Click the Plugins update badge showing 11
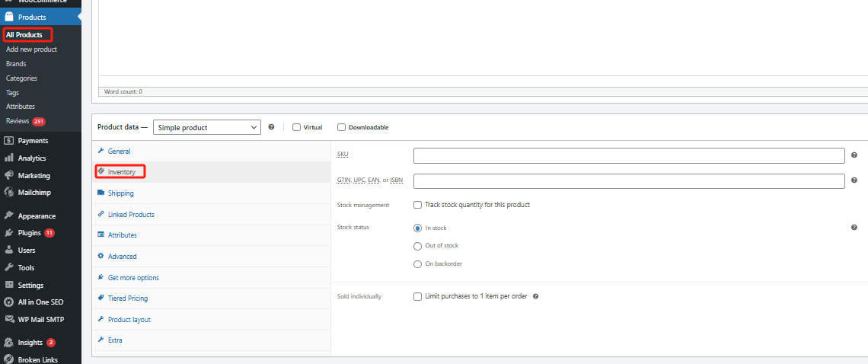This screenshot has height=364, width=868. [49, 233]
